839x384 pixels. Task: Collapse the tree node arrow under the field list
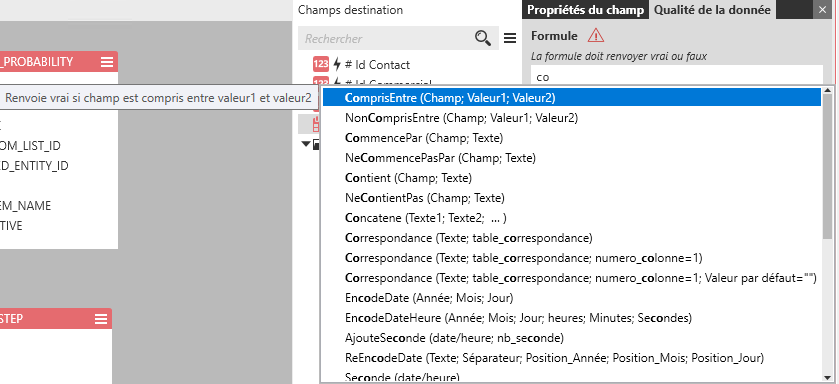(x=306, y=144)
